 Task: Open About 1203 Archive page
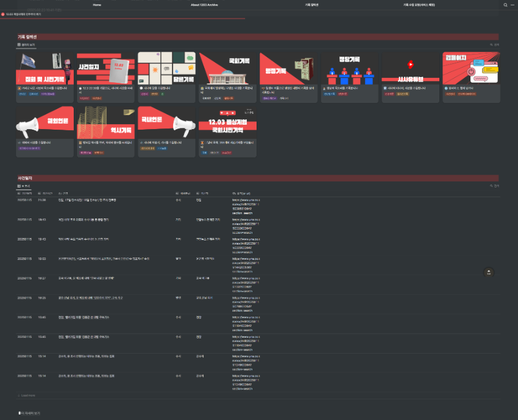click(x=204, y=4)
